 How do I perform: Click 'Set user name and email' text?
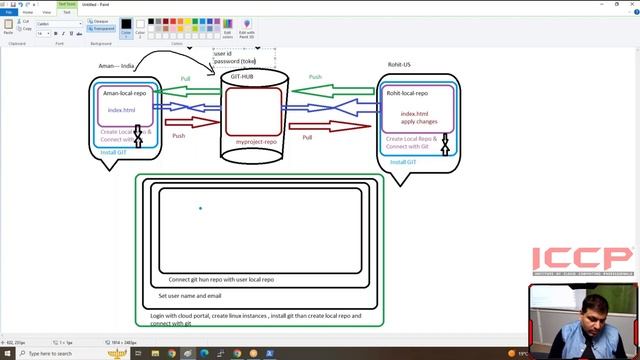pos(190,296)
